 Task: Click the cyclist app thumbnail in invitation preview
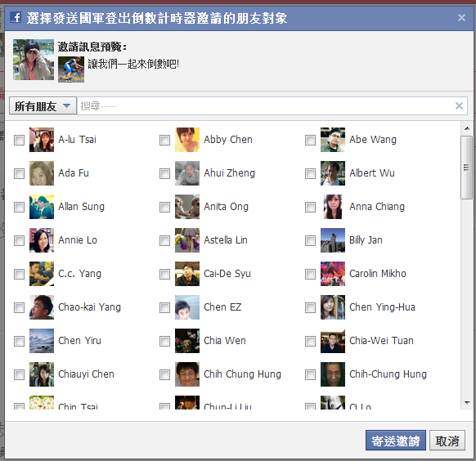tap(71, 69)
